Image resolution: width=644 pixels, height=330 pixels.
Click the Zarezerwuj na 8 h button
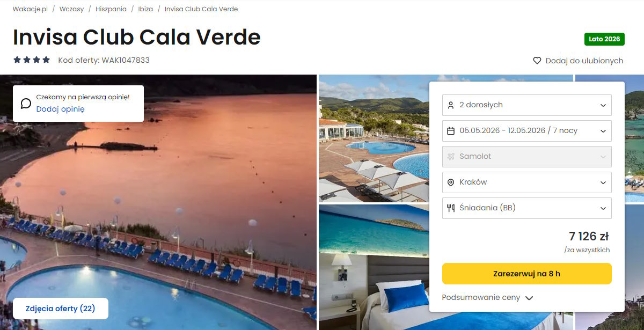point(527,274)
